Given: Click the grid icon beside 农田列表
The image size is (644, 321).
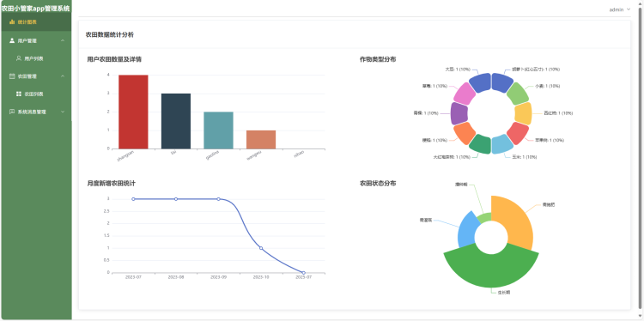Looking at the screenshot, I should [x=19, y=94].
